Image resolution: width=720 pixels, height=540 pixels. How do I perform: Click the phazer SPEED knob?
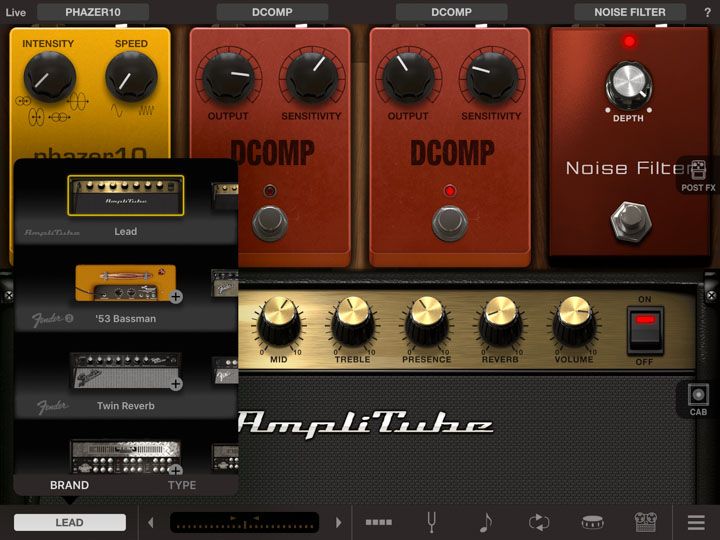coord(131,77)
